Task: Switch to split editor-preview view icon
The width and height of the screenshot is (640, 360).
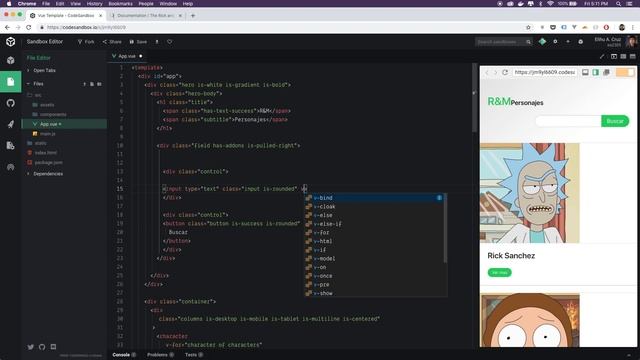Action: 623,56
